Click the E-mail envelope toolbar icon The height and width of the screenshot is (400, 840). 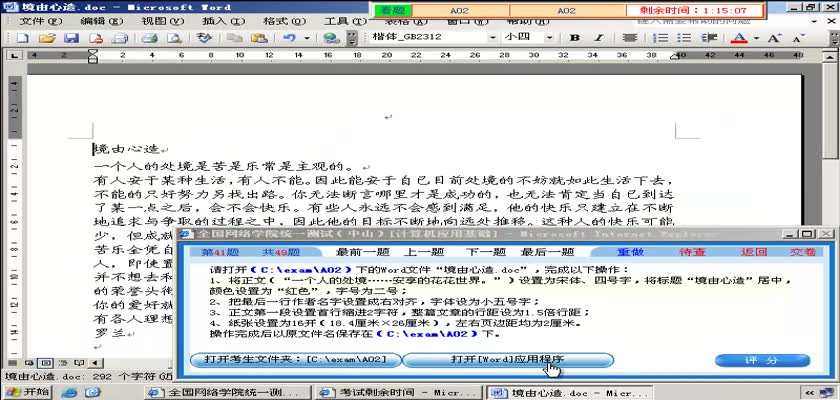(x=119, y=38)
